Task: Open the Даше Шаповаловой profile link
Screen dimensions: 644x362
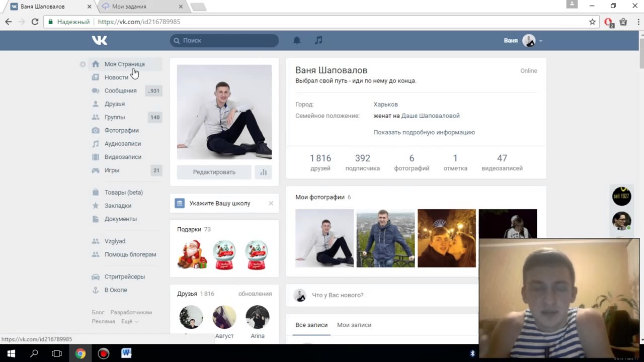Action: 430,116
